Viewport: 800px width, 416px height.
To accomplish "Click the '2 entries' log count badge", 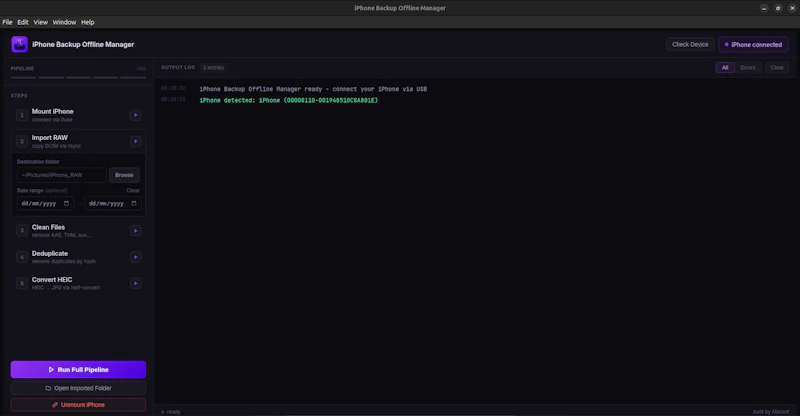I will pyautogui.click(x=213, y=67).
